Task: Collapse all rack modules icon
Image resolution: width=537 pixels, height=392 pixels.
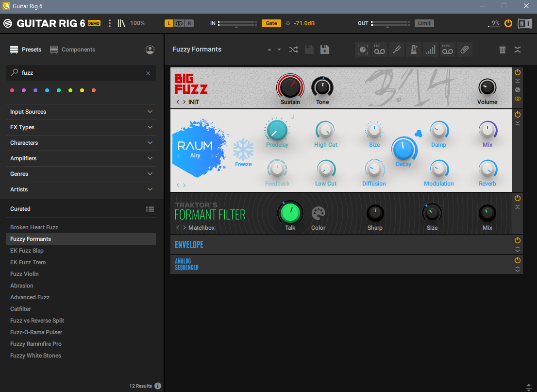Action: 518,50
